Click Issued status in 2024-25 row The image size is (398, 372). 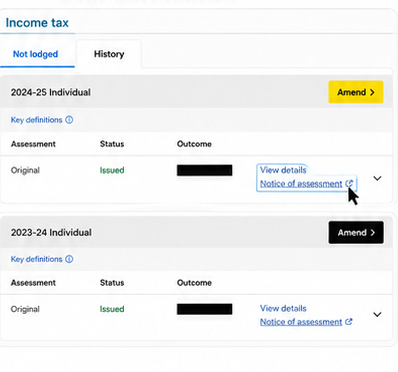tap(112, 170)
